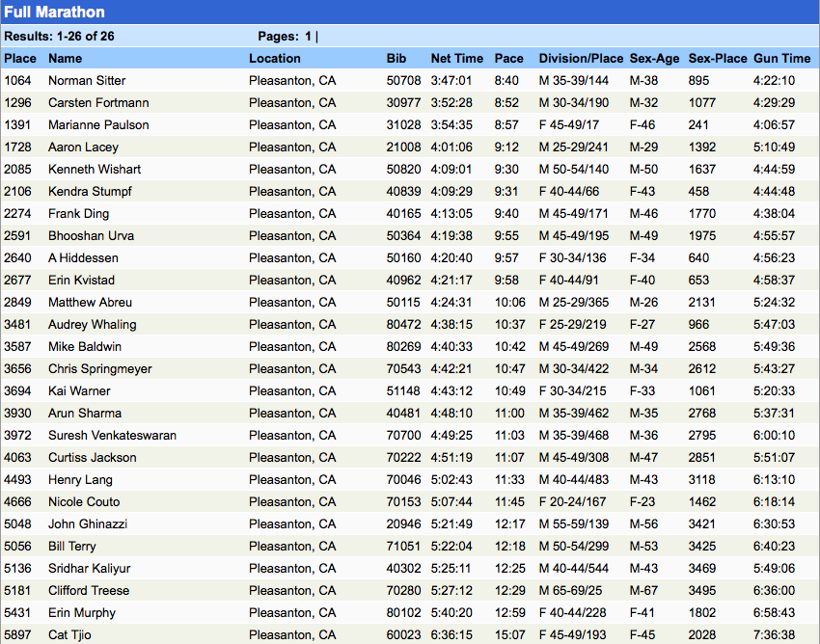The height and width of the screenshot is (644, 820).
Task: Click Cat Tjio in the last row
Action: (69, 634)
